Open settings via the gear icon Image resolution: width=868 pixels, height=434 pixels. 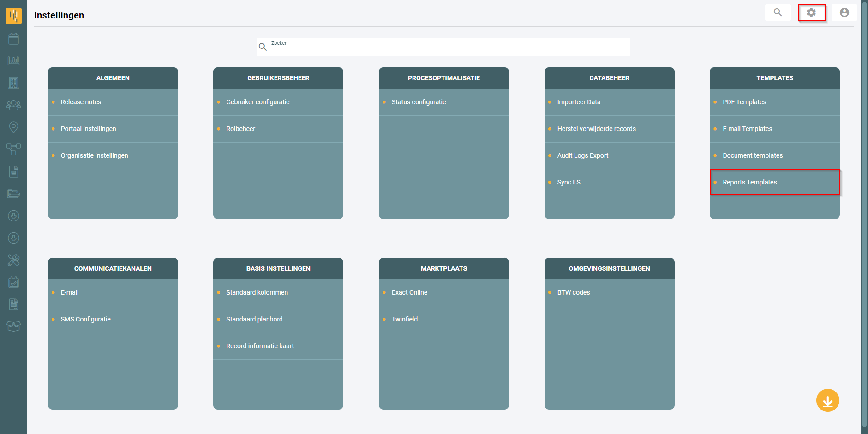811,12
